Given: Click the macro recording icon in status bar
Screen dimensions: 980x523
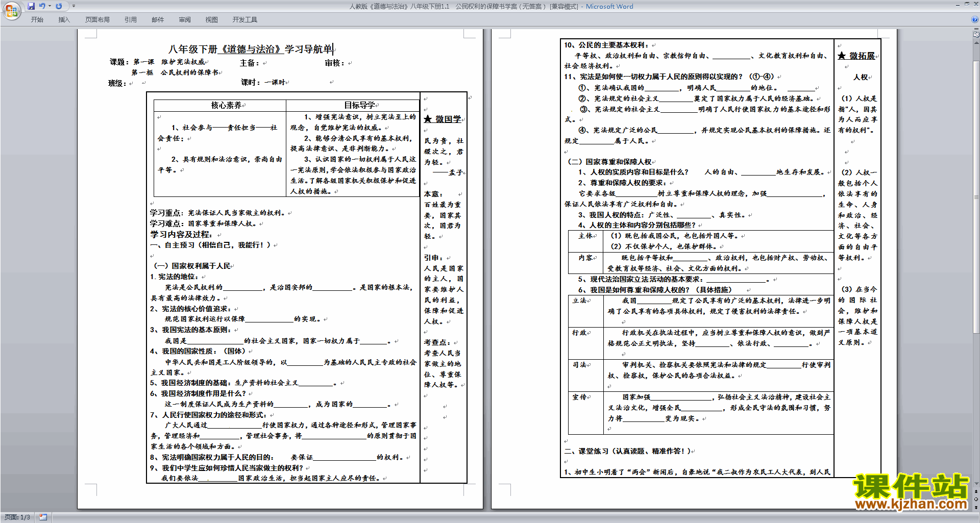Looking at the screenshot, I should coord(43,517).
